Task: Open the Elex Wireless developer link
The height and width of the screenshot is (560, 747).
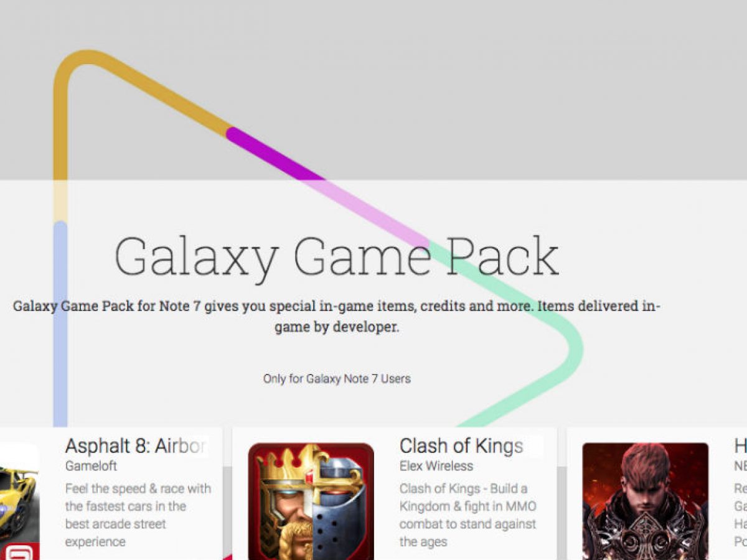Action: (436, 466)
